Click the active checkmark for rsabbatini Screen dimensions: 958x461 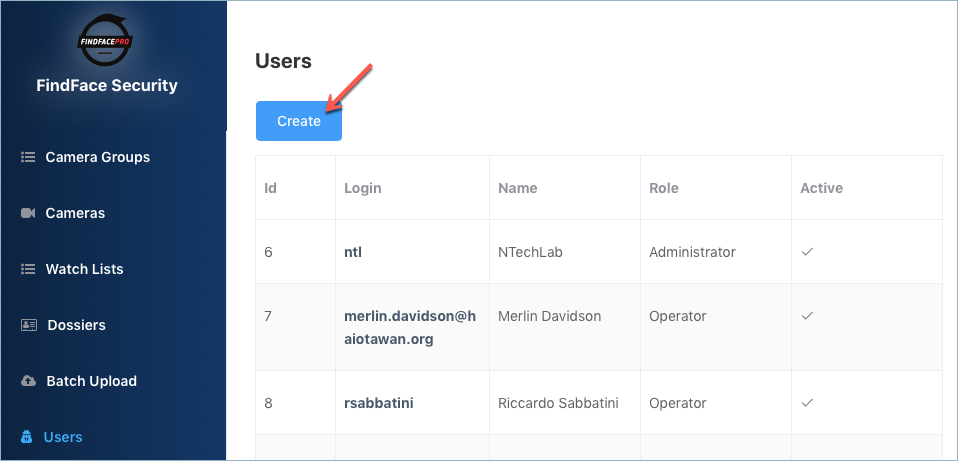(807, 403)
